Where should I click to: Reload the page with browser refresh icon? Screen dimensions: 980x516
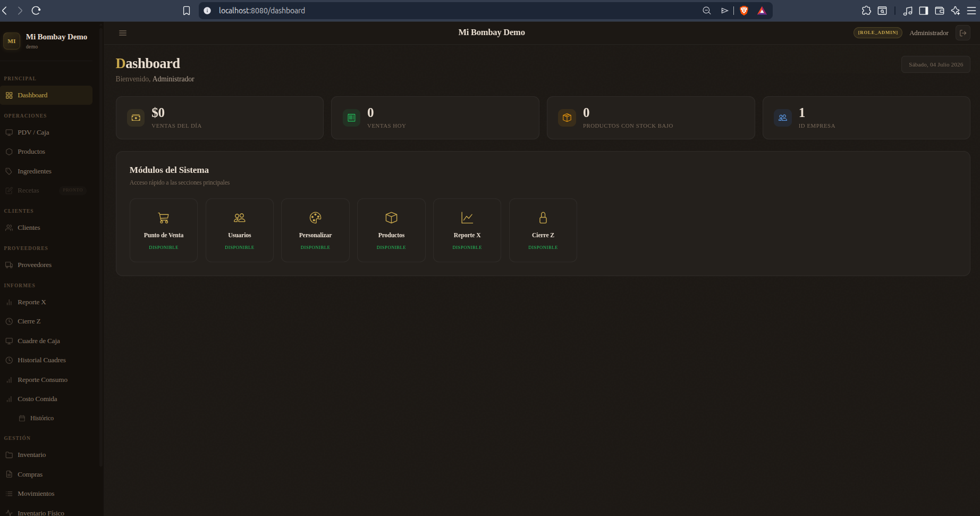tap(36, 11)
